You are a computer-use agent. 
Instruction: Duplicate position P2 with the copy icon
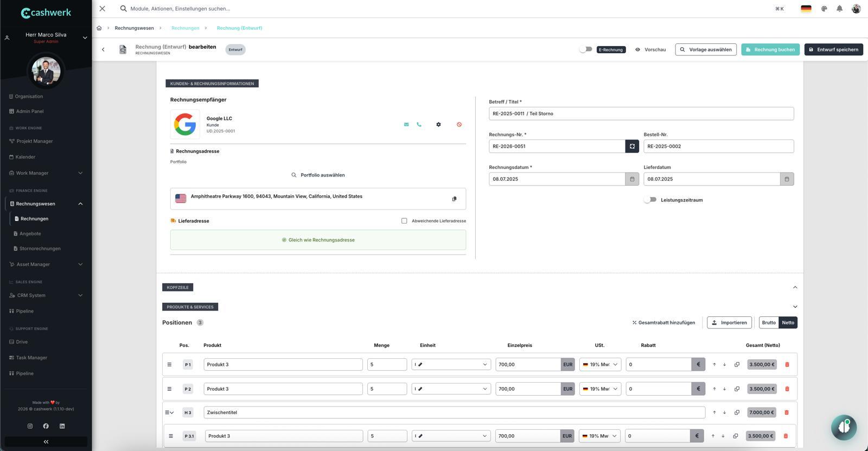pos(737,389)
